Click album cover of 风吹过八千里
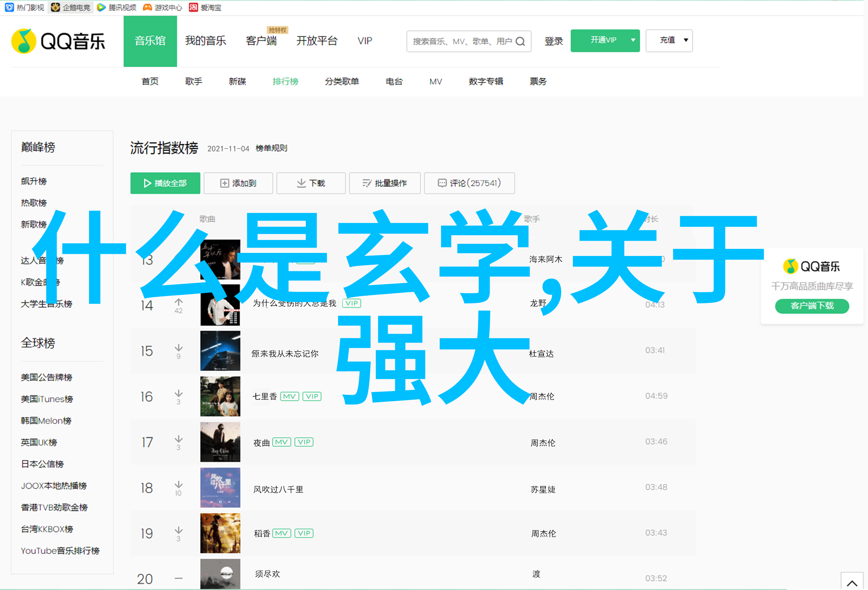 [x=220, y=488]
